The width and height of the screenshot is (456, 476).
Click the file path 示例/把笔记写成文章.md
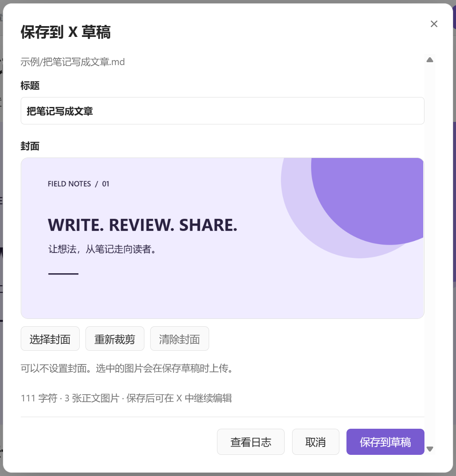coord(73,62)
